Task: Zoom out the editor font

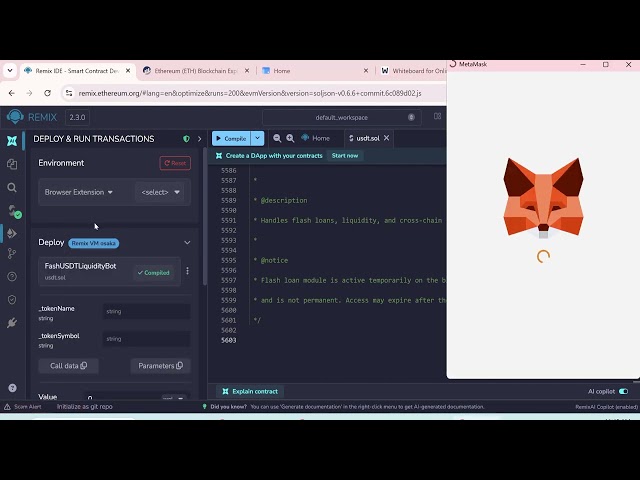Action: point(277,138)
